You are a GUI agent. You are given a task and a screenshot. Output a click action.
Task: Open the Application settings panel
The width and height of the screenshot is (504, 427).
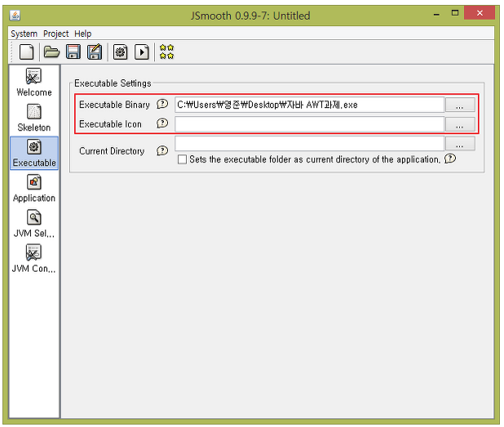tap(34, 189)
